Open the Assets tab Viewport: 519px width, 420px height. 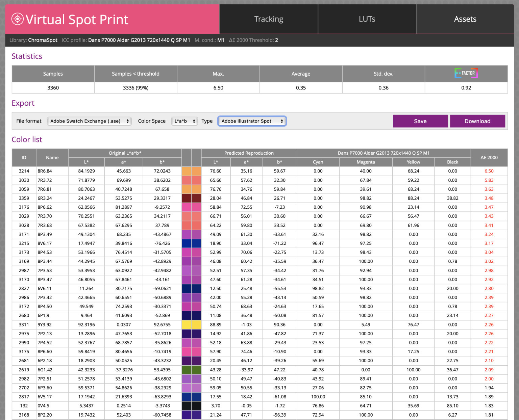465,19
